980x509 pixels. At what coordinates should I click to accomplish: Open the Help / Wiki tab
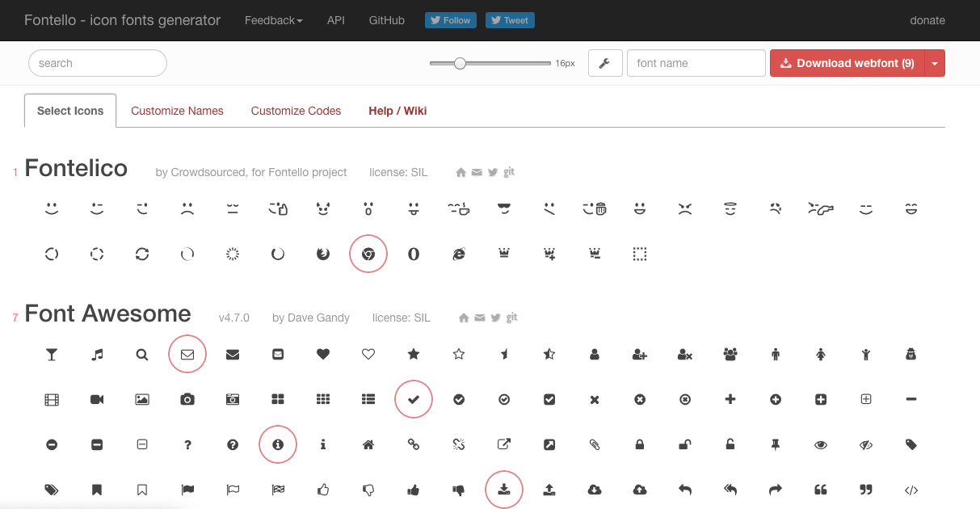coord(397,111)
